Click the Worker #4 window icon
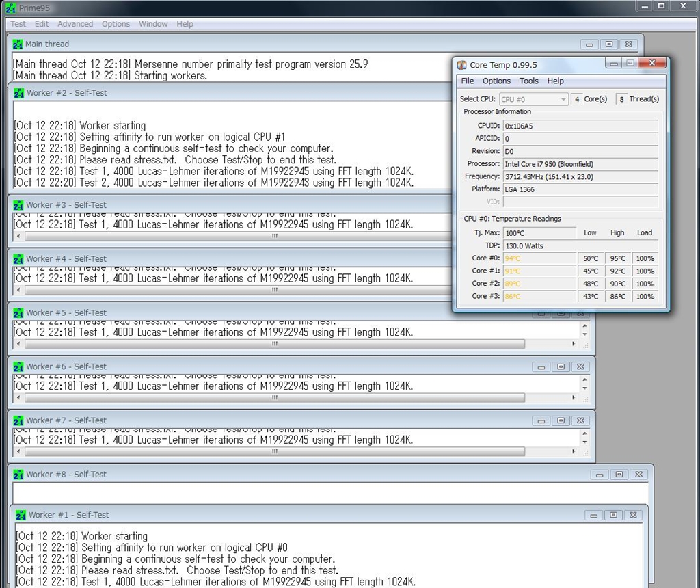Image resolution: width=700 pixels, height=588 pixels. click(x=18, y=259)
